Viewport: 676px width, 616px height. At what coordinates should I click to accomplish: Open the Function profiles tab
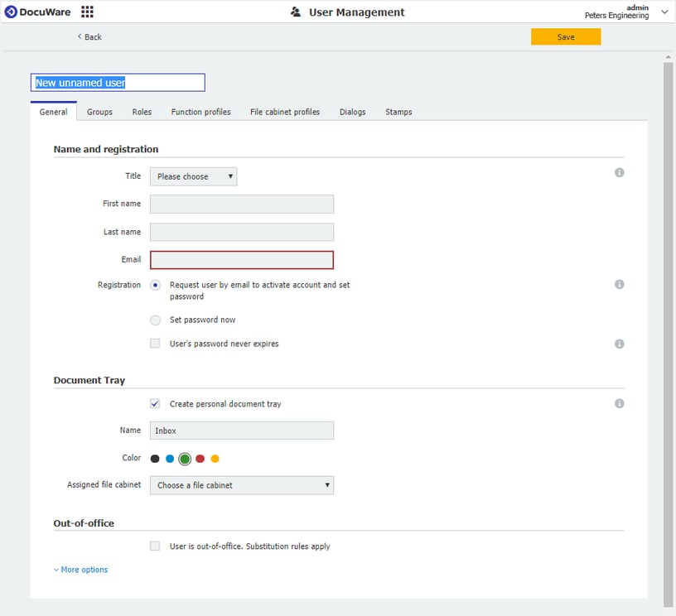pos(200,112)
